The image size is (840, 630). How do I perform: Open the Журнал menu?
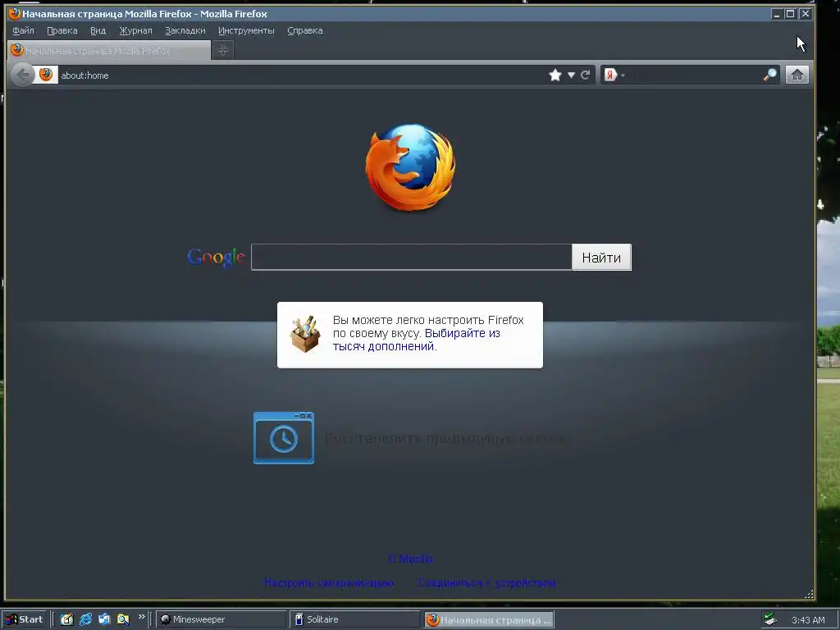[135, 30]
